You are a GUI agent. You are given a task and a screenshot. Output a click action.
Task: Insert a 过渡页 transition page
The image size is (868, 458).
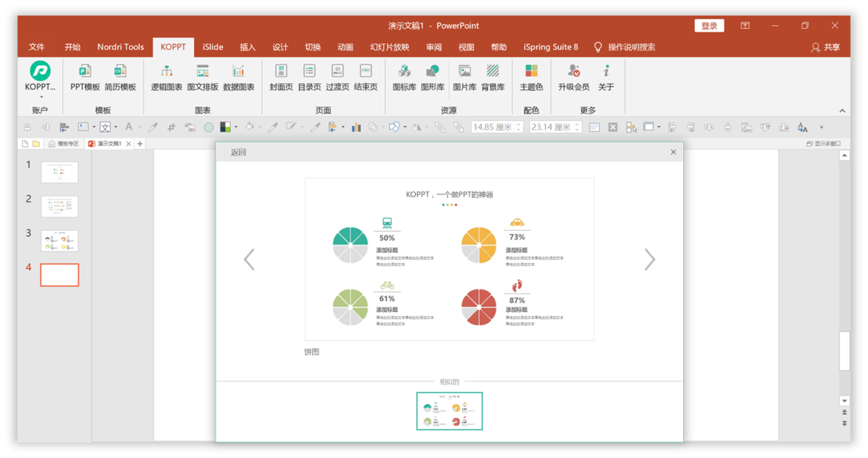coord(337,77)
